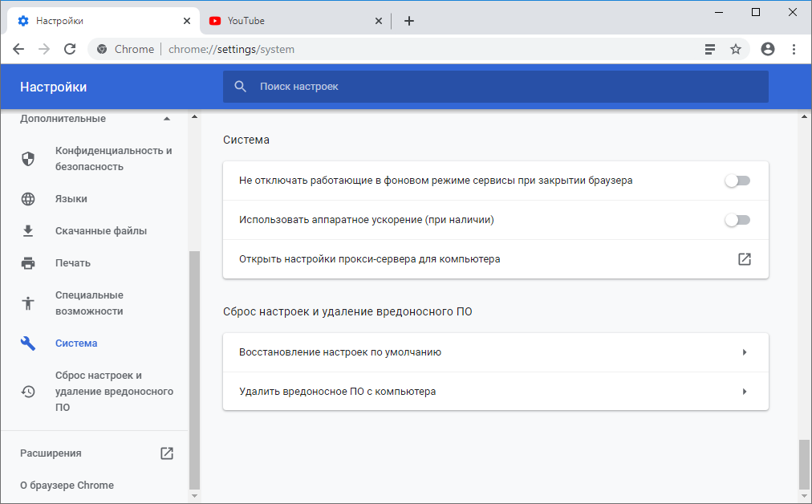
Task: Expand Удалить вредоносное ПО с компьютера
Action: coord(744,392)
